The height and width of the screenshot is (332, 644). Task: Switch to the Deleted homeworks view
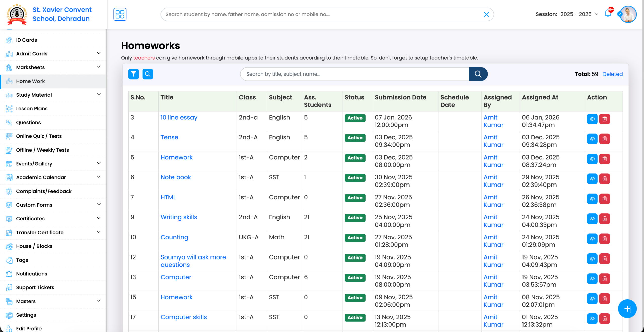[612, 74]
